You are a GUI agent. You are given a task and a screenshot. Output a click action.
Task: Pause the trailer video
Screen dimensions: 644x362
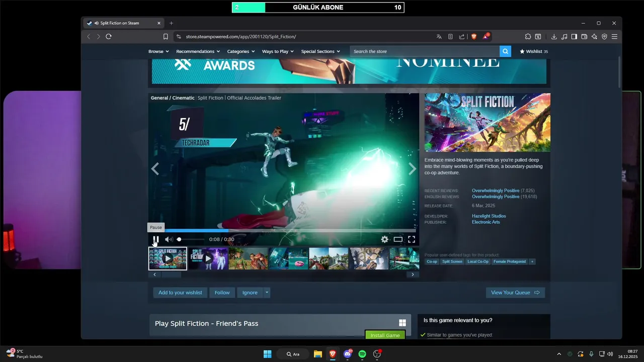[x=156, y=239]
